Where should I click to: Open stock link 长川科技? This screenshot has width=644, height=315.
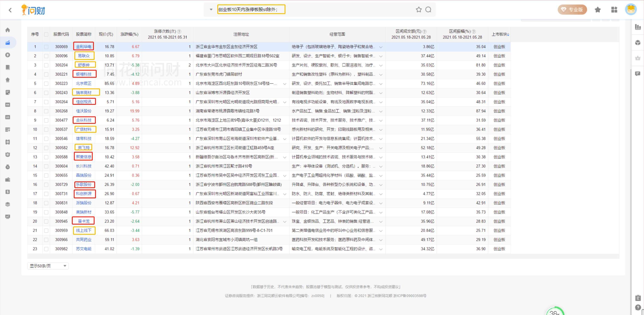pos(84,166)
